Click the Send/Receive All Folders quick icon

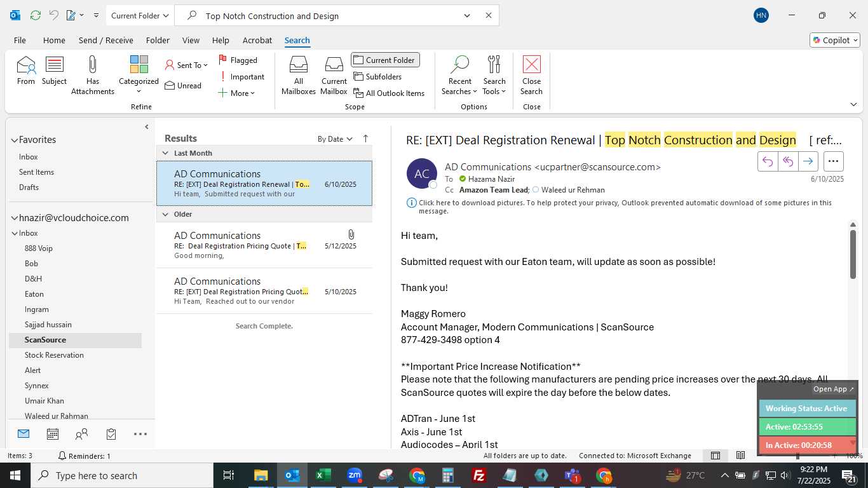point(36,15)
